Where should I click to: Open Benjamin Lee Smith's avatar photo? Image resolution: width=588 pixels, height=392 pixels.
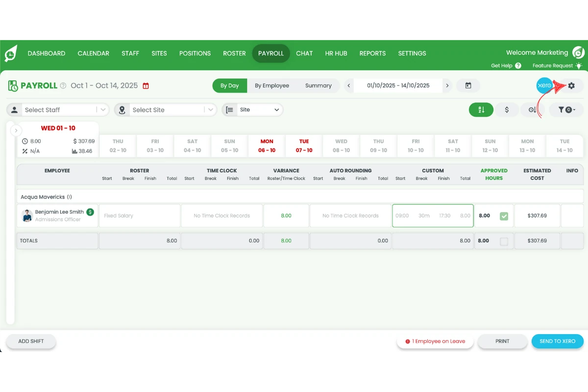(27, 216)
